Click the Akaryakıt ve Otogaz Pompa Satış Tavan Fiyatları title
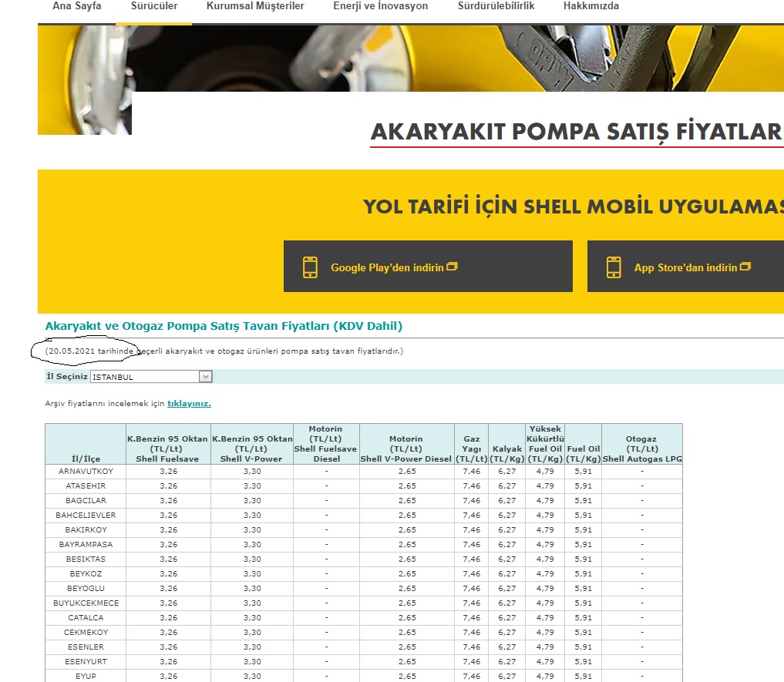 coord(224,326)
